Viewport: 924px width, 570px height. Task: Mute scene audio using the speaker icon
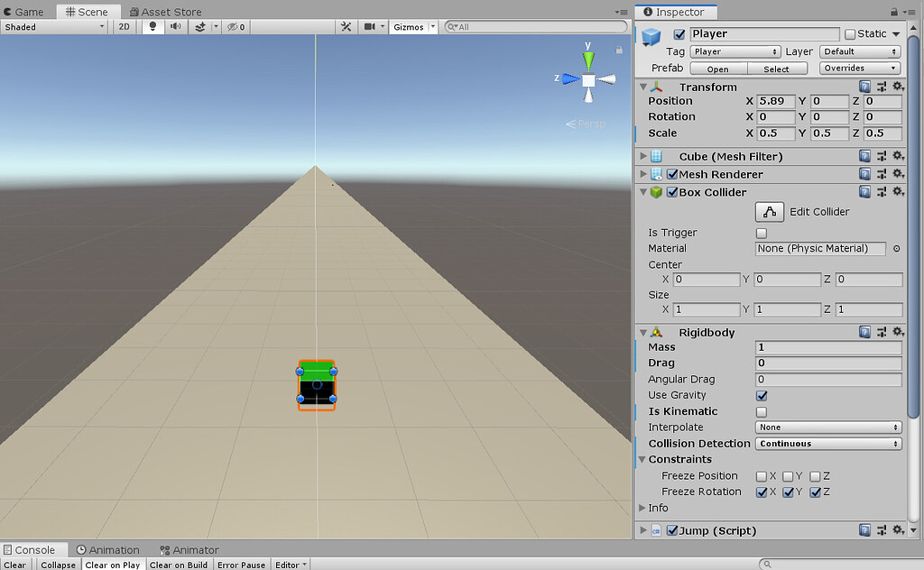point(174,26)
